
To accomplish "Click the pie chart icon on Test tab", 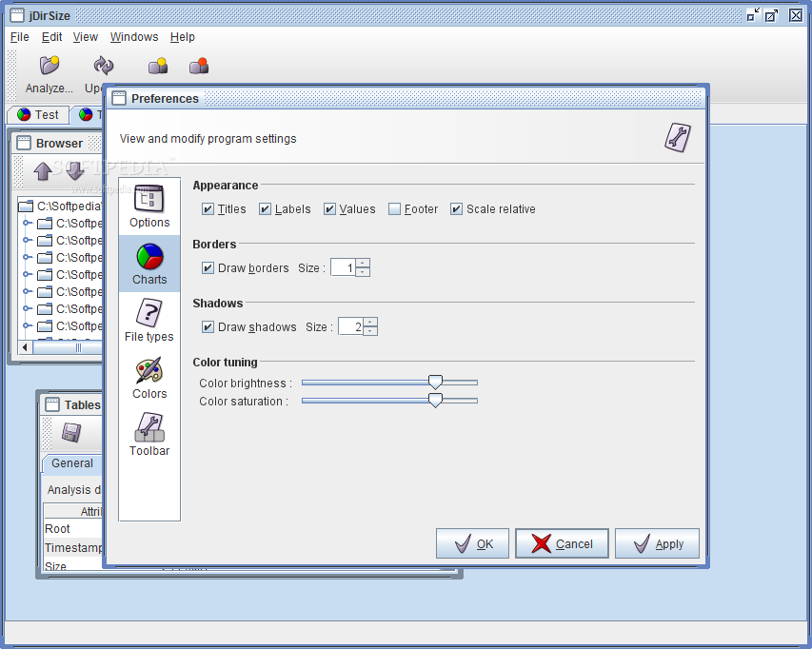I will [x=24, y=114].
